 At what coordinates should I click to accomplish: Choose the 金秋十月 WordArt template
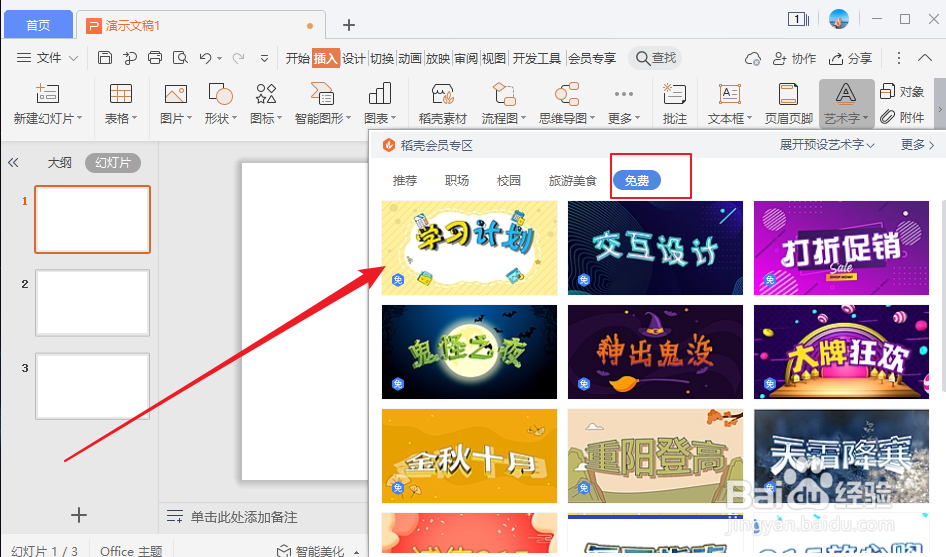click(469, 456)
